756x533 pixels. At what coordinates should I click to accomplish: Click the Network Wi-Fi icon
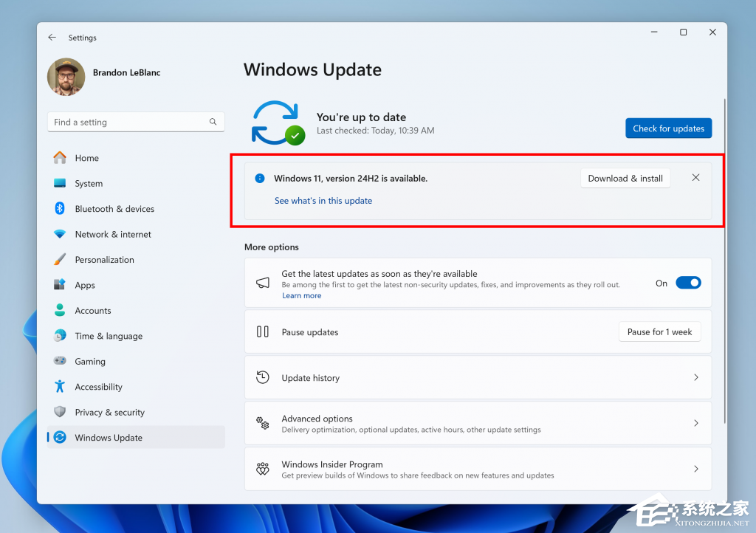(x=60, y=234)
